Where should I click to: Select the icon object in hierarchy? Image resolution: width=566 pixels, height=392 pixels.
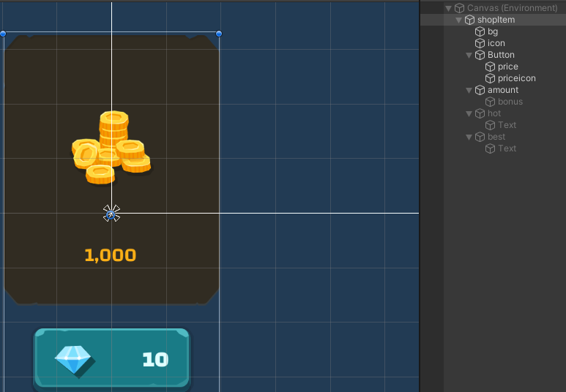496,43
